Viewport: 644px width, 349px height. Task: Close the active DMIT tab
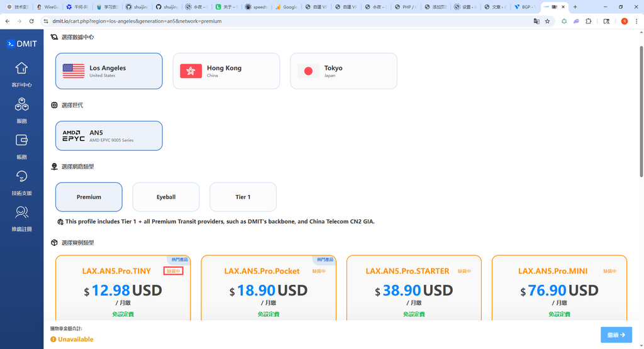coord(563,7)
